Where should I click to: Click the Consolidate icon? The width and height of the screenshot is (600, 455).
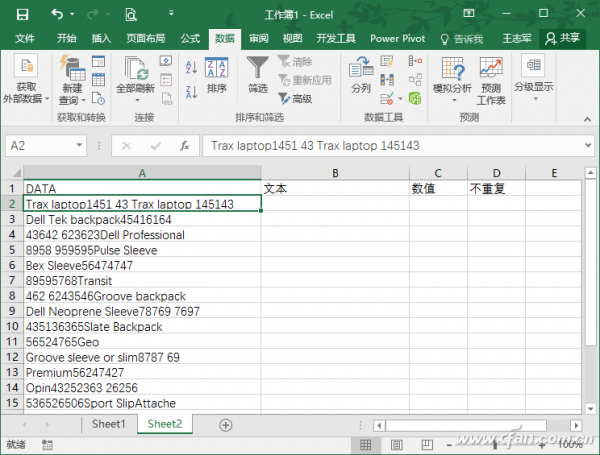pos(415,61)
